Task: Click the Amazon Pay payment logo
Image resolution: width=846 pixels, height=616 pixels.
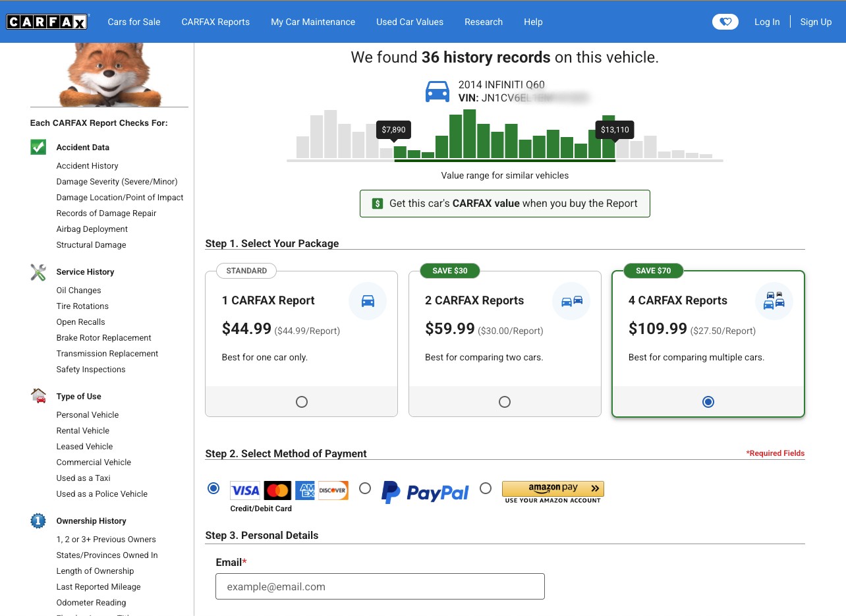Action: [552, 491]
